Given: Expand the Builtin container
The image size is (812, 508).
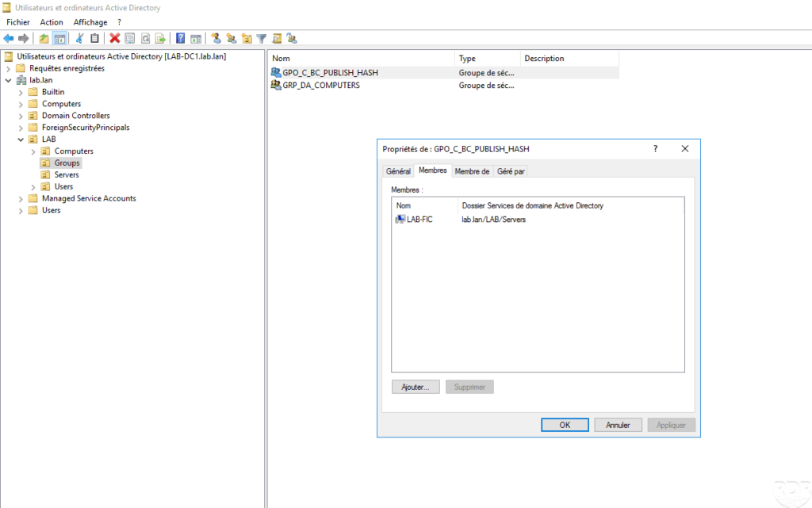Looking at the screenshot, I should (x=21, y=92).
